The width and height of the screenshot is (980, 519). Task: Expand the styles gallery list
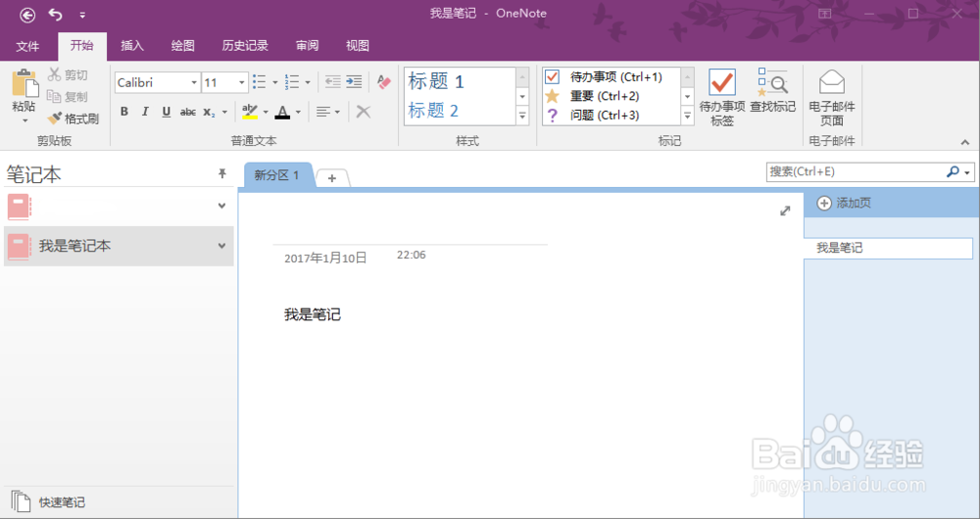(x=522, y=116)
